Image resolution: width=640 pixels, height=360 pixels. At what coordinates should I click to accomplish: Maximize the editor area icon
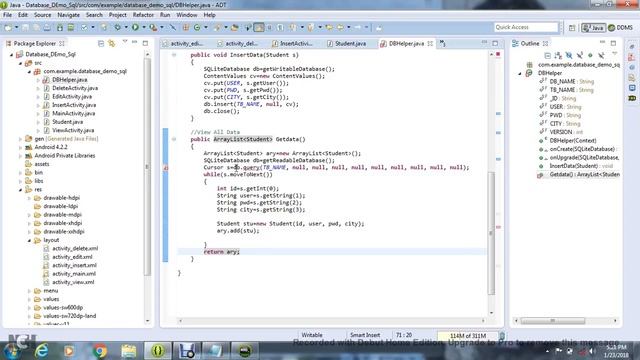(495, 43)
